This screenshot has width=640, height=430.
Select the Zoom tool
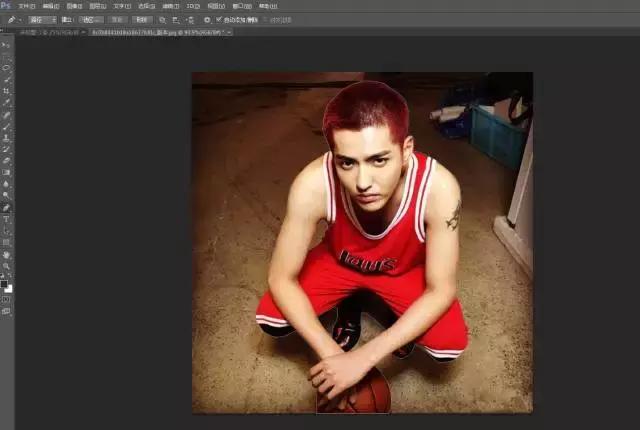(x=6, y=265)
